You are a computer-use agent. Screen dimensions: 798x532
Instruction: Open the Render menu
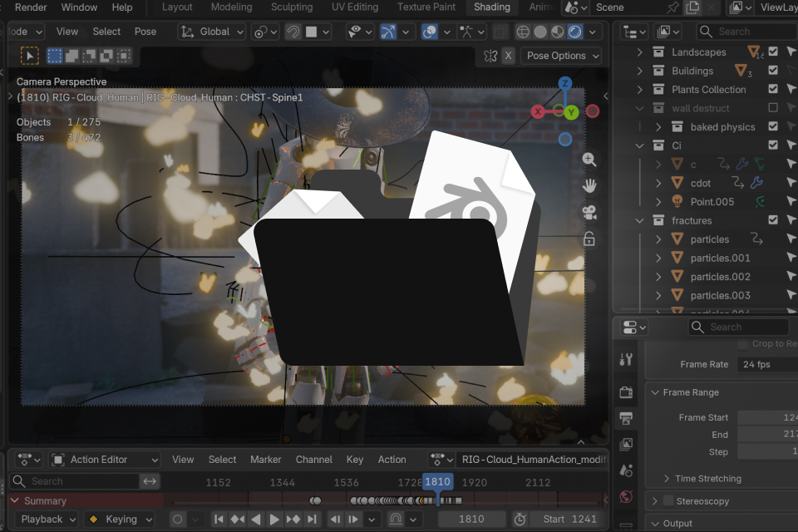[31, 7]
